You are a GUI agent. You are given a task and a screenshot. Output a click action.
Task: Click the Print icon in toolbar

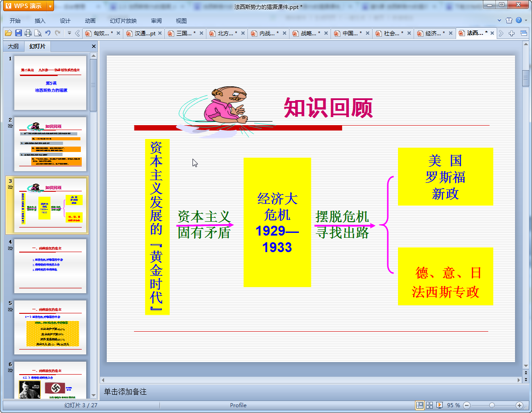28,33
